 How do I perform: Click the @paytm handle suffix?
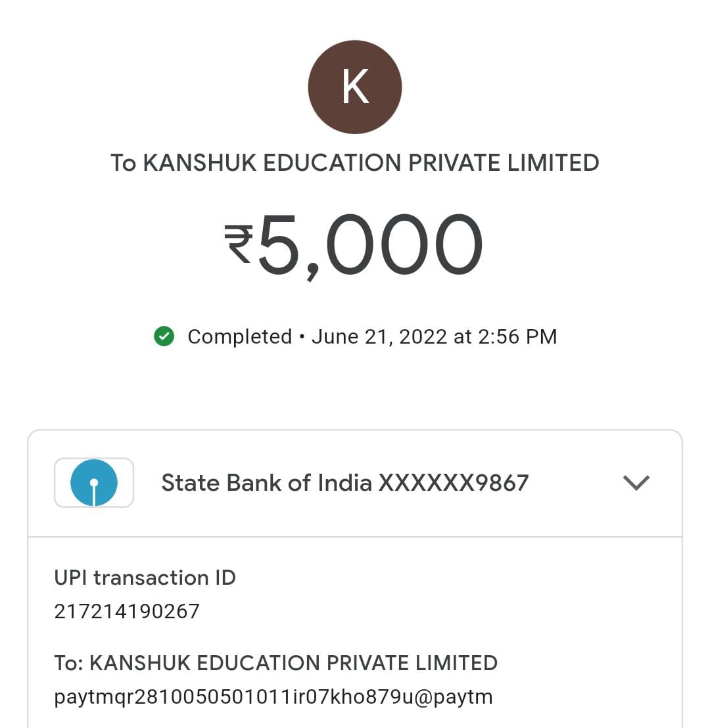point(453,696)
